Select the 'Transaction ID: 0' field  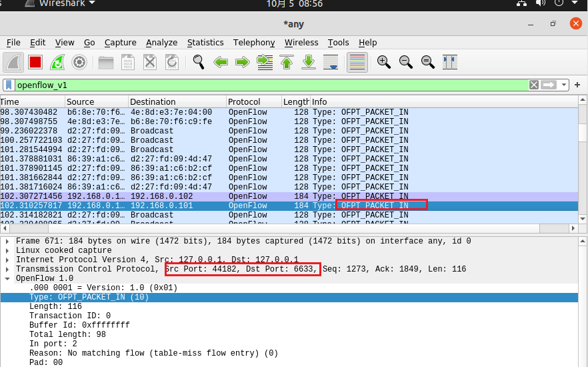click(70, 316)
